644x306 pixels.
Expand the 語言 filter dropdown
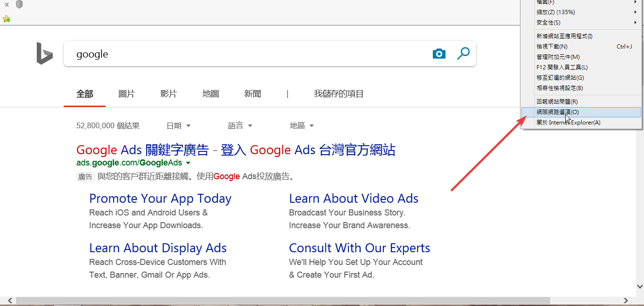[x=240, y=125]
